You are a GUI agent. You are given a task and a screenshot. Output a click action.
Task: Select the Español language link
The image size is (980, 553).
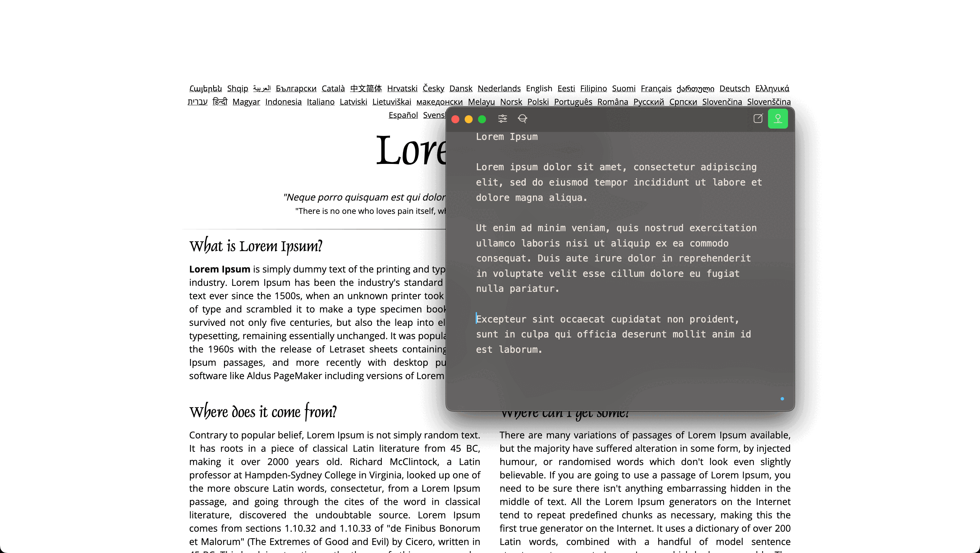(403, 115)
